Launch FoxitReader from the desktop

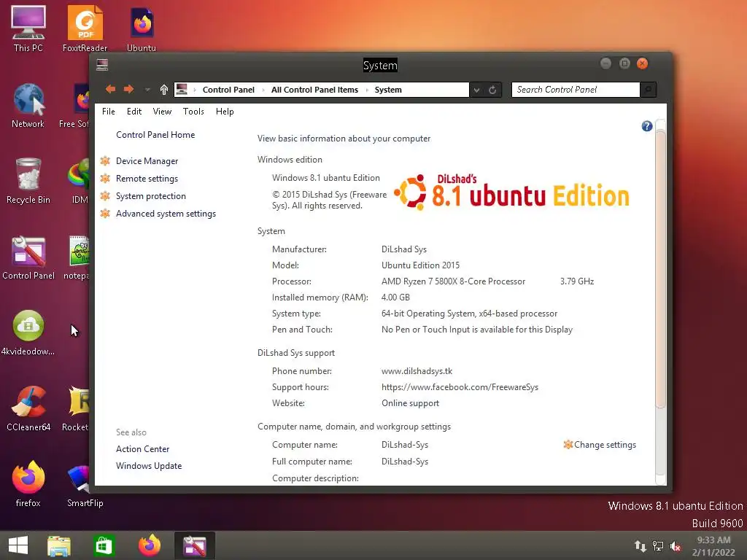click(x=85, y=28)
